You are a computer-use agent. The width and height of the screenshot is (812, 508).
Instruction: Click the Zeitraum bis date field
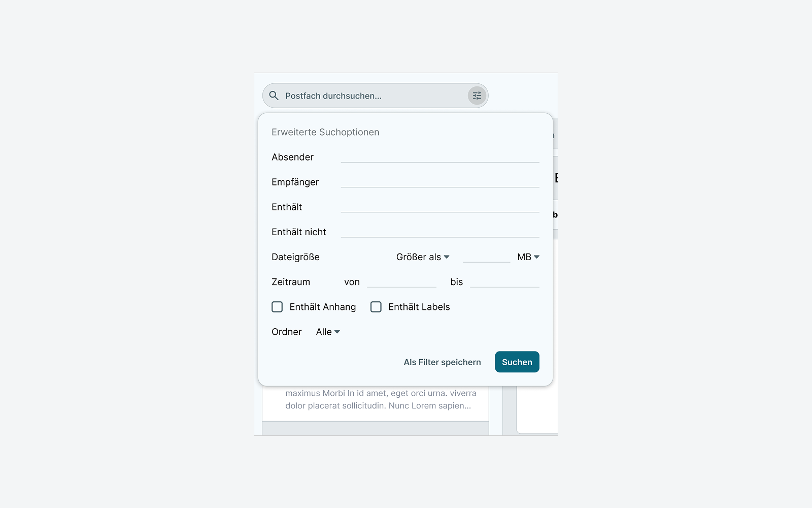coord(505,281)
